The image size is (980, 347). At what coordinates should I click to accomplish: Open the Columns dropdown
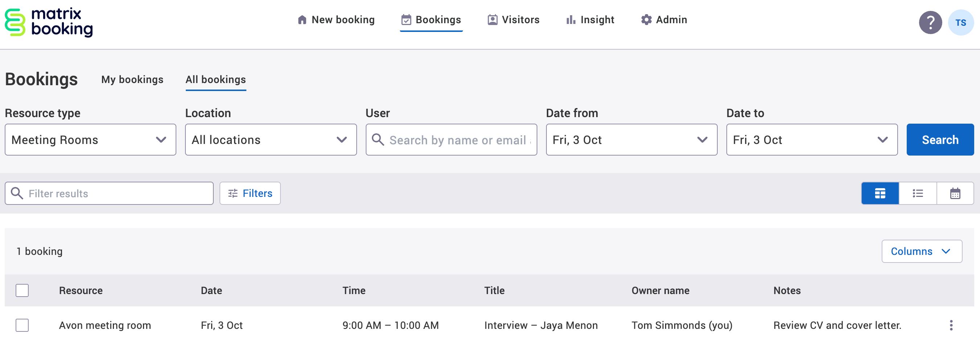[922, 251]
